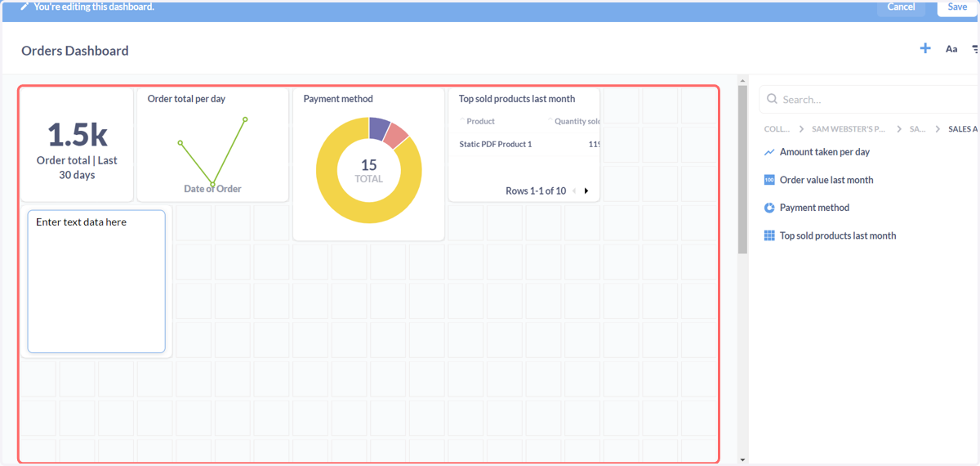
Task: Click the pencil editing icon in the banner
Action: click(25, 7)
